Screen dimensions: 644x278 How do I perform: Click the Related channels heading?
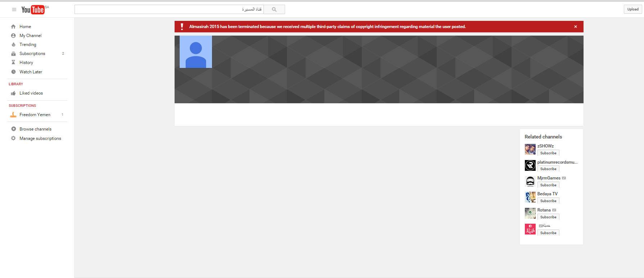click(x=543, y=137)
